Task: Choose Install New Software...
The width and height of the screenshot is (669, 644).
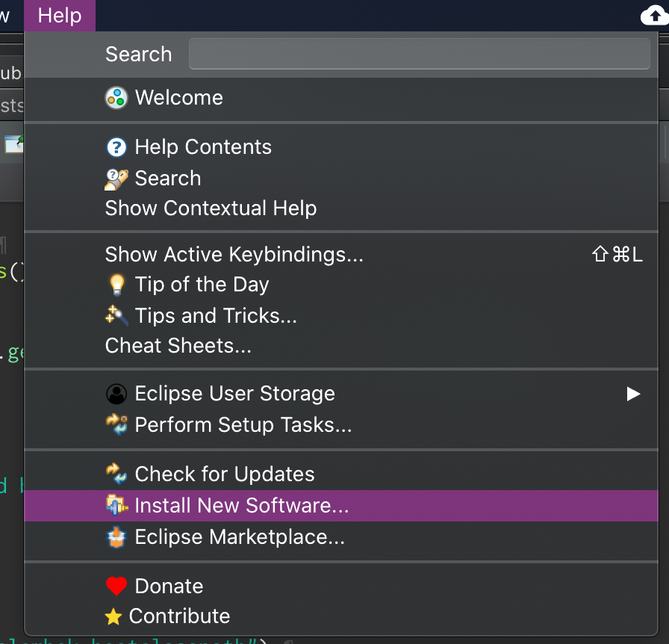Action: pyautogui.click(x=341, y=506)
